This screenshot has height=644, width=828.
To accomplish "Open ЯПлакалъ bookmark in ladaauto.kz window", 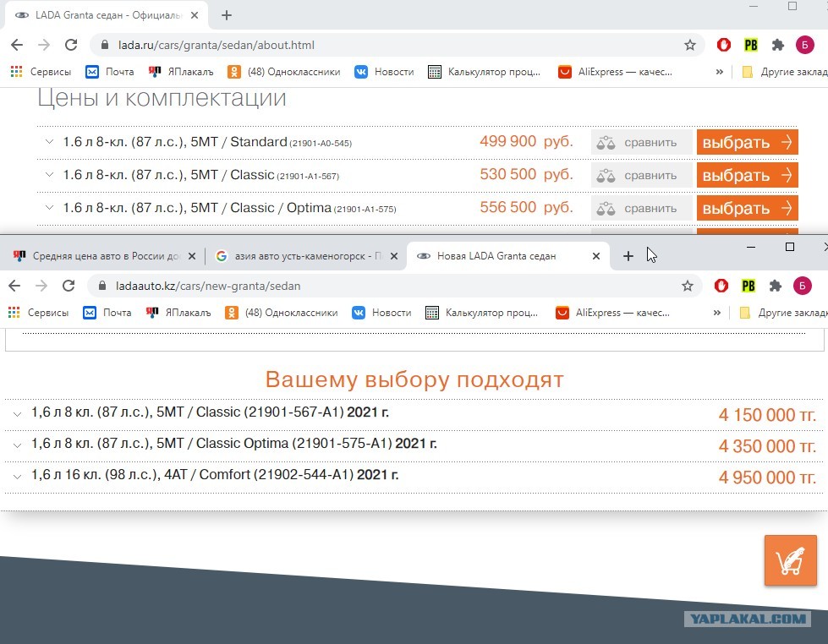I will (178, 313).
